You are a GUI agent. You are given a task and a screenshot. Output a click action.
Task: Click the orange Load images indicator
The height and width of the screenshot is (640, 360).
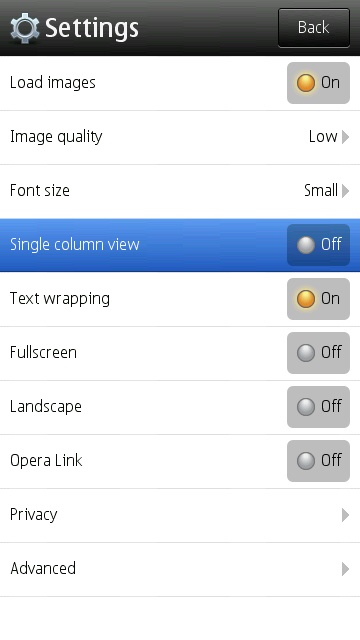[x=306, y=83]
